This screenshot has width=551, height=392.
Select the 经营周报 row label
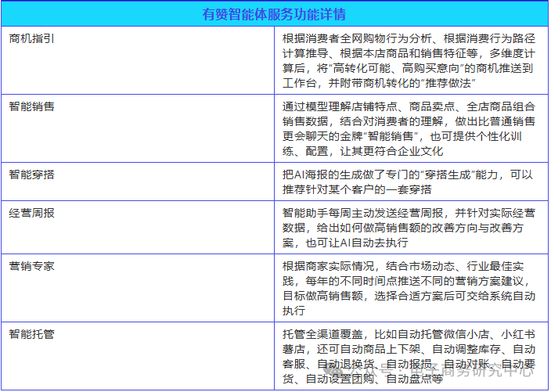click(31, 213)
